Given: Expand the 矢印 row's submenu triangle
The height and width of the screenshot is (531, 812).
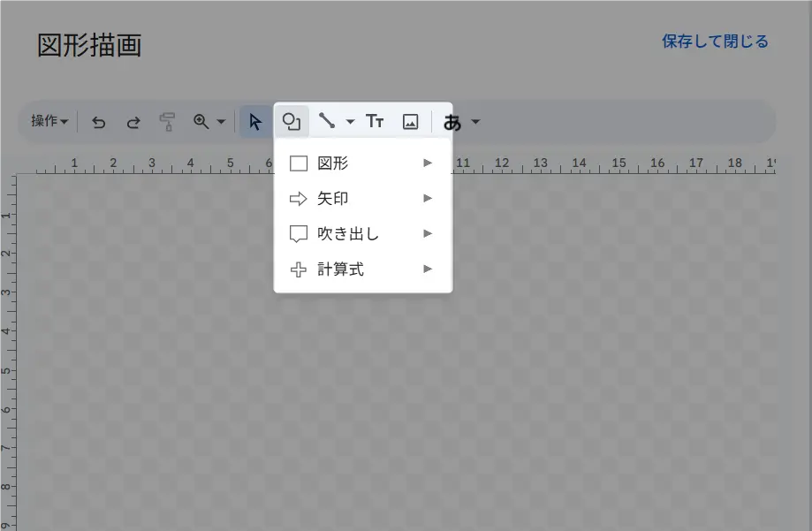Looking at the screenshot, I should [428, 199].
